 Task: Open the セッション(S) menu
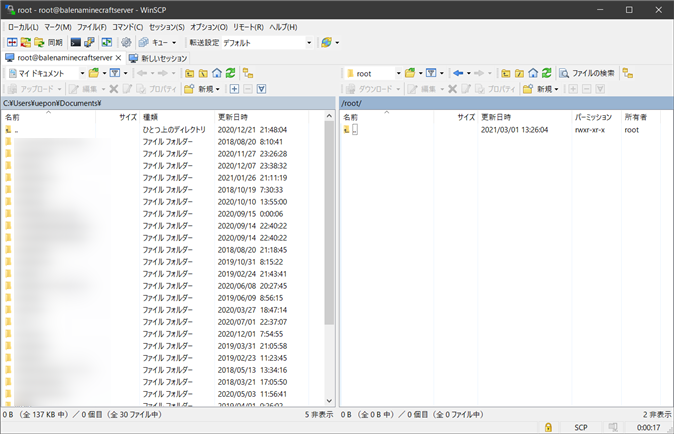pyautogui.click(x=167, y=27)
